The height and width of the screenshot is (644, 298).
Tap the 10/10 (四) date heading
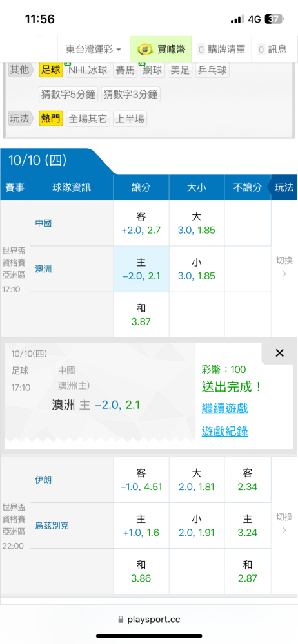click(x=37, y=160)
